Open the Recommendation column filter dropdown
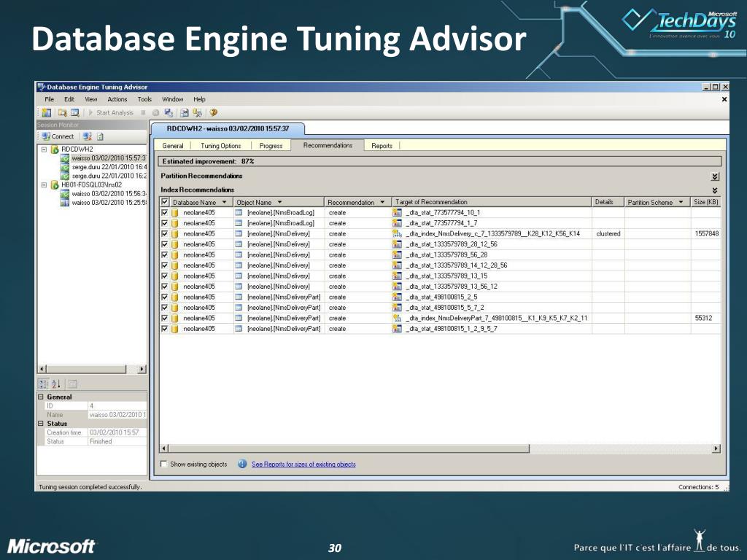This screenshot has height=560, width=747. (x=382, y=203)
